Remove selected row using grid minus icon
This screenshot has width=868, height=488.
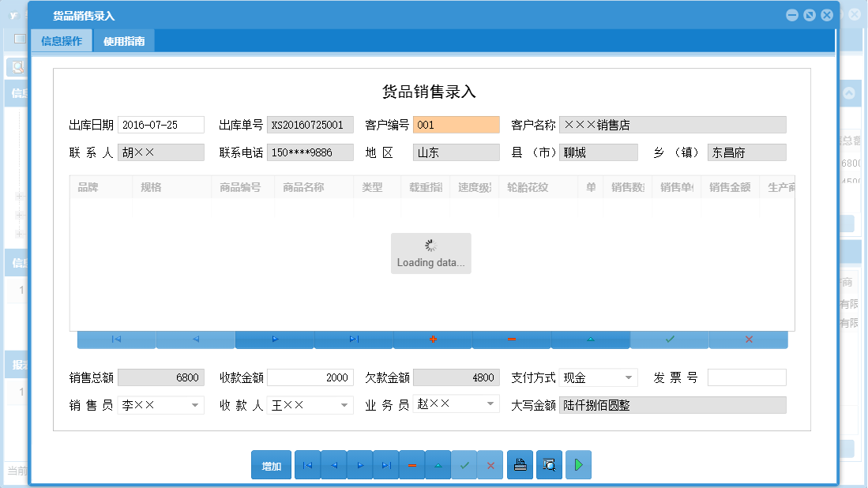[x=511, y=339]
